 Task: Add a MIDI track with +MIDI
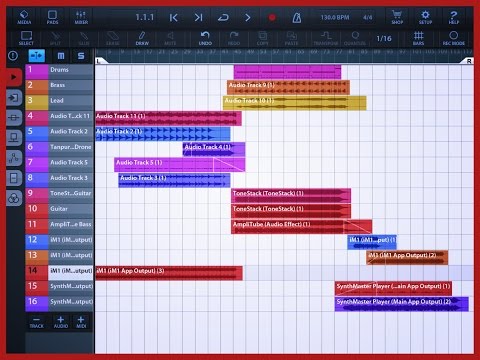(x=81, y=322)
